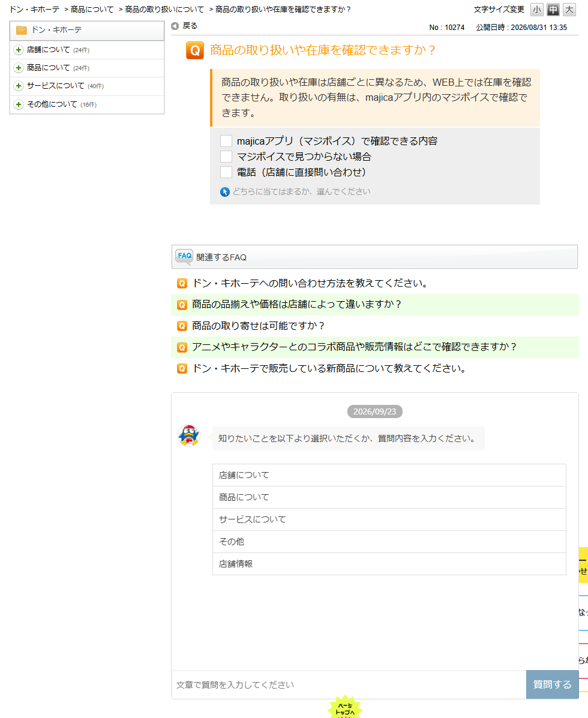Check マジボイスで見つからない場合 checkbox
Image resolution: width=588 pixels, height=718 pixels.
[226, 157]
